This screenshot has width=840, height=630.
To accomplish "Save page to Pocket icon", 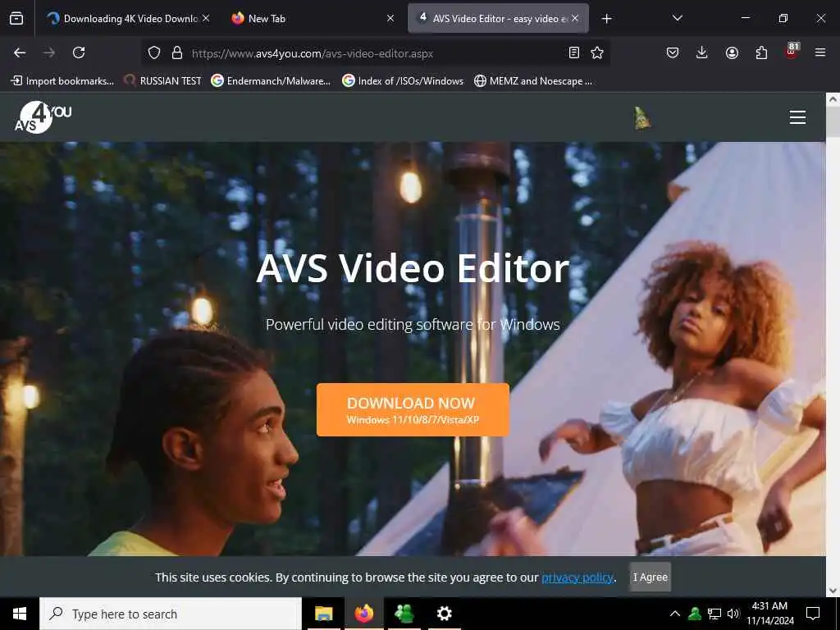I will 673,52.
